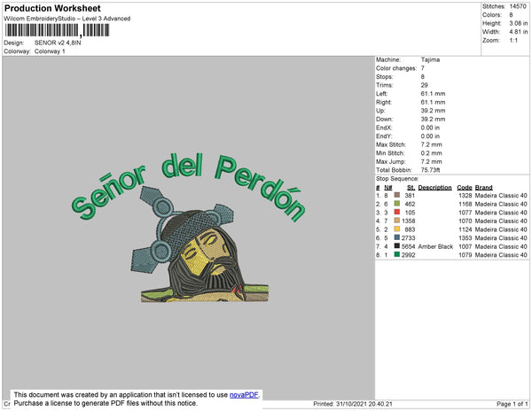Click 'Total Bobbin' value '75.73ft'
This screenshot has width=532, height=411.
pyautogui.click(x=430, y=170)
